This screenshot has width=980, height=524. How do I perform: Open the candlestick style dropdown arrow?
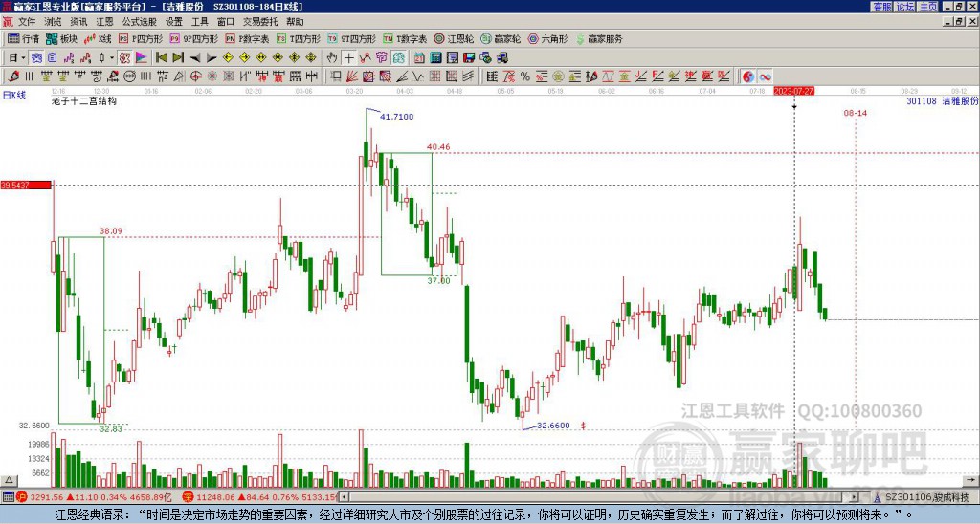tap(112, 58)
